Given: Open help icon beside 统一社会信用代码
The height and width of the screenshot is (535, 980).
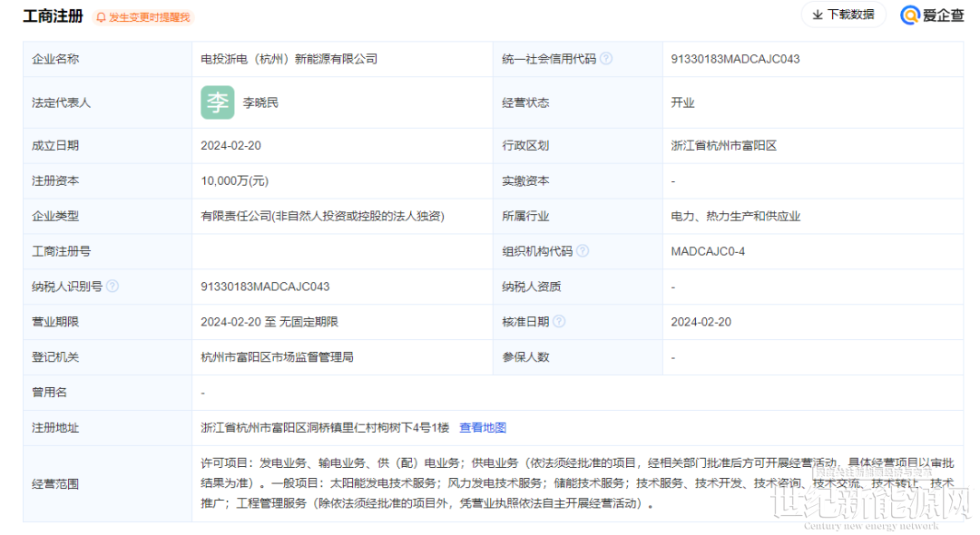Looking at the screenshot, I should (606, 59).
